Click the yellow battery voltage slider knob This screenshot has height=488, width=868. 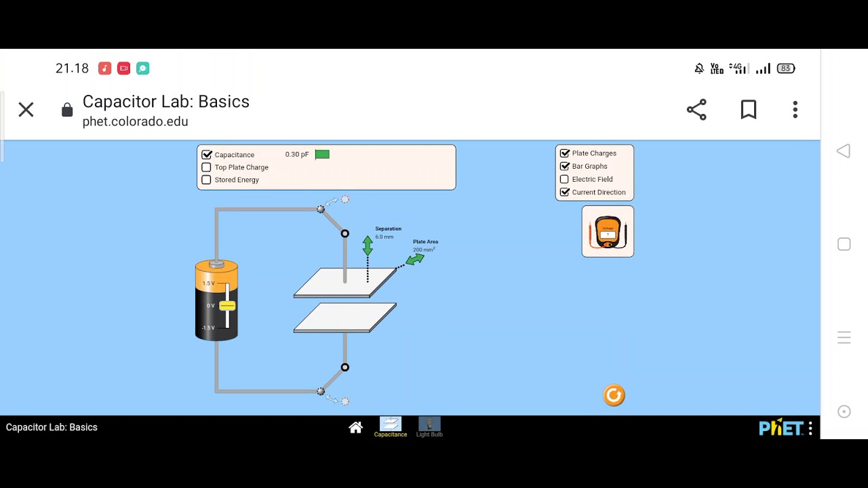227,306
